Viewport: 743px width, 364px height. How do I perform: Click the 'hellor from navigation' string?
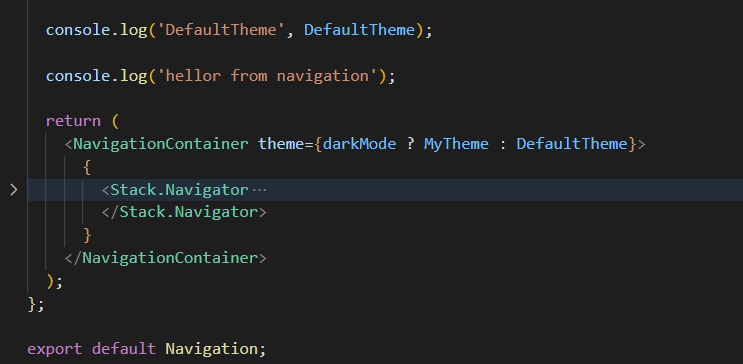pyautogui.click(x=267, y=76)
